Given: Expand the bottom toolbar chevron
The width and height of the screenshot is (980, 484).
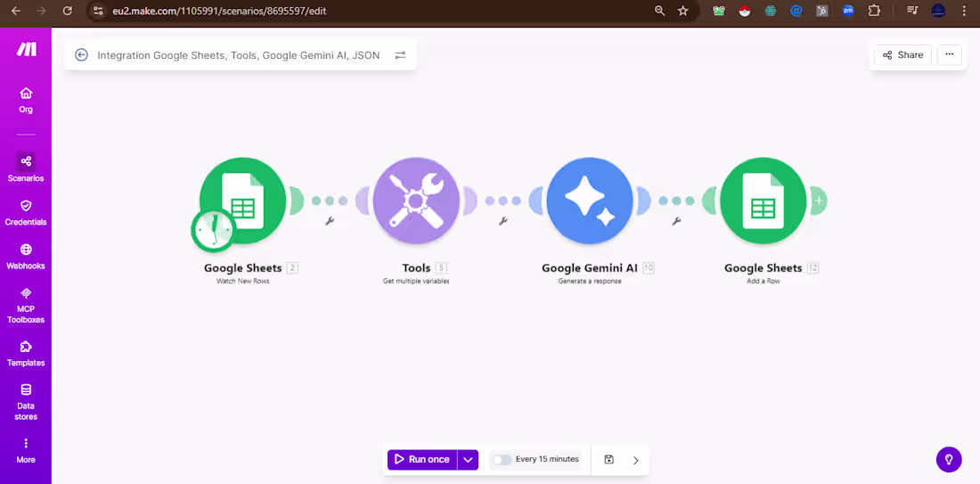Looking at the screenshot, I should pos(635,460).
